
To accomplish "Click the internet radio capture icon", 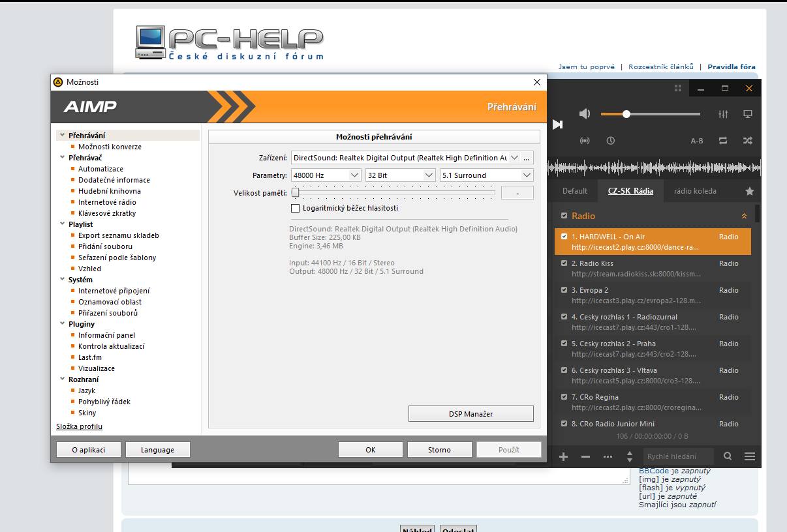I will pyautogui.click(x=585, y=140).
